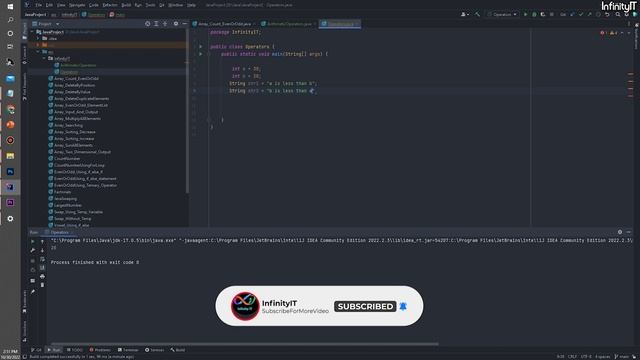Click Expand All icon in Project panel header
Image resolution: width=640 pixels, height=360 pixels.
coord(156,24)
